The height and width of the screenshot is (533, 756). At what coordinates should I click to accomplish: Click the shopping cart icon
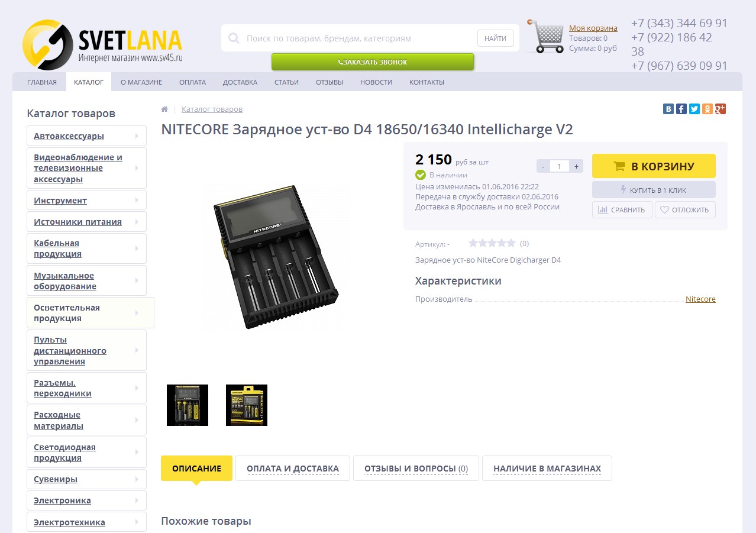pos(545,37)
